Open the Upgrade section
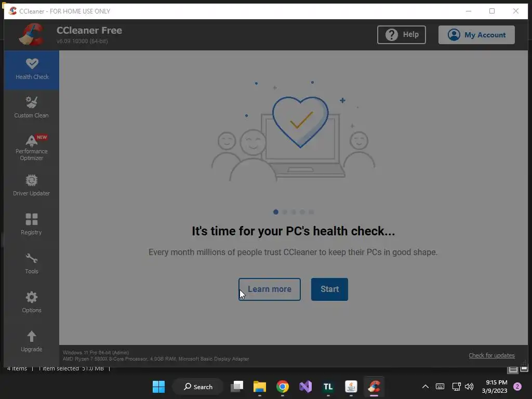This screenshot has width=532, height=399. point(32,341)
